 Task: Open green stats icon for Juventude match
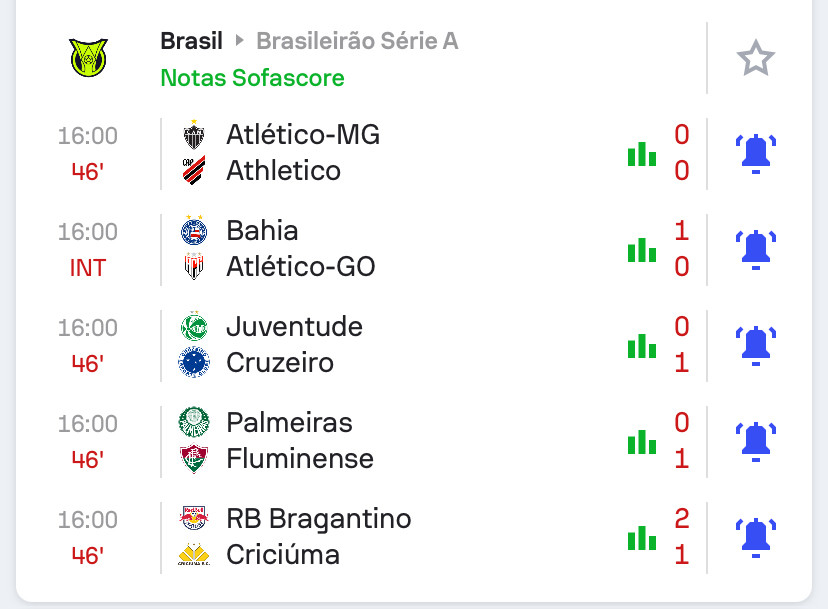point(642,346)
